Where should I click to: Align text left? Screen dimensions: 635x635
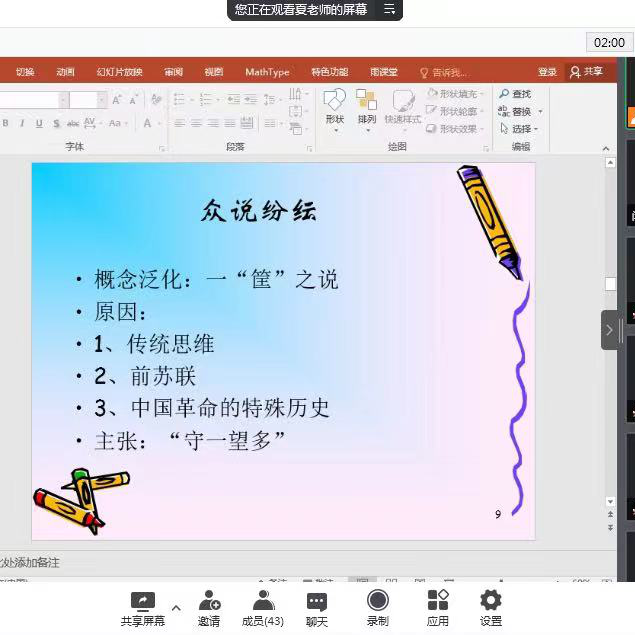point(179,123)
